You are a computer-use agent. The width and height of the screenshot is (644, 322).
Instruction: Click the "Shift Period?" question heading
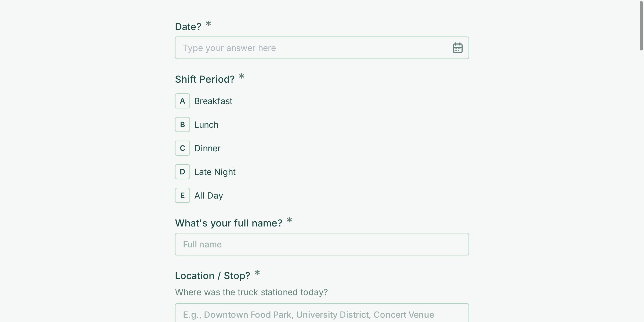pos(205,79)
